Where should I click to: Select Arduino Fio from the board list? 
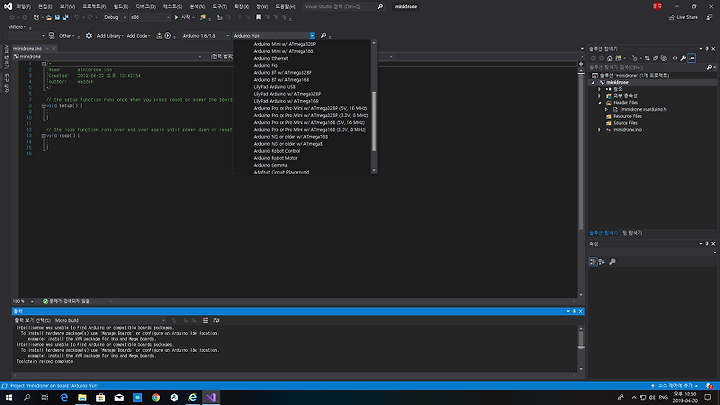tap(265, 66)
